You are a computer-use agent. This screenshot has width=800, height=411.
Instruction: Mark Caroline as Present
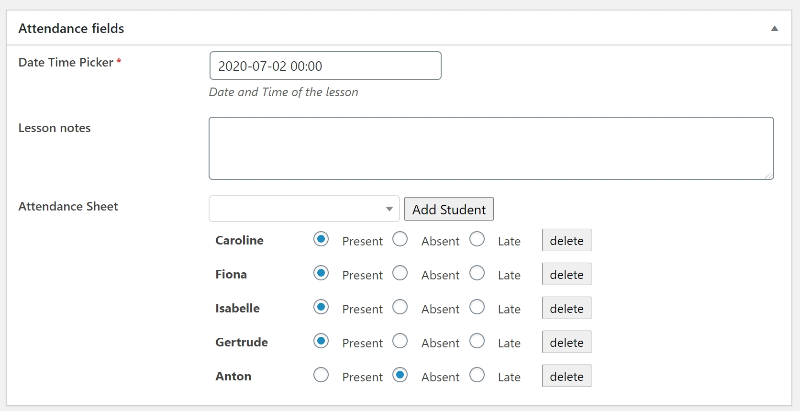pos(321,239)
